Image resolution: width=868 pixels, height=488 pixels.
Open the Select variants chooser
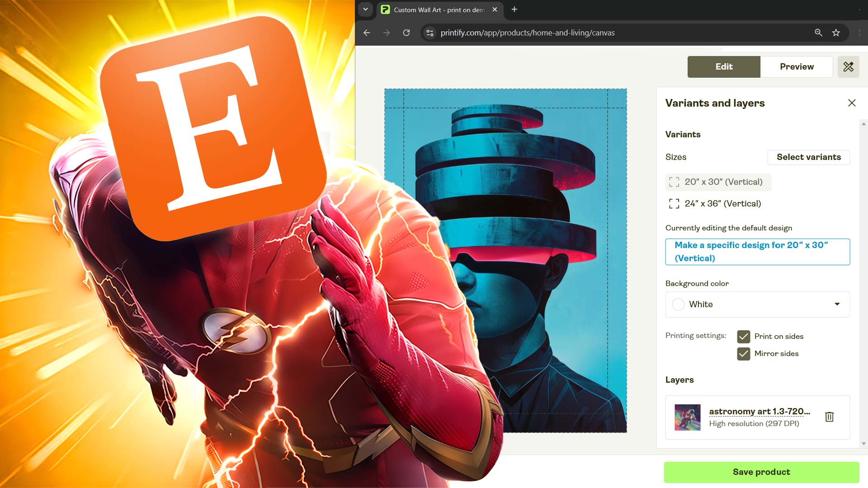coord(808,157)
